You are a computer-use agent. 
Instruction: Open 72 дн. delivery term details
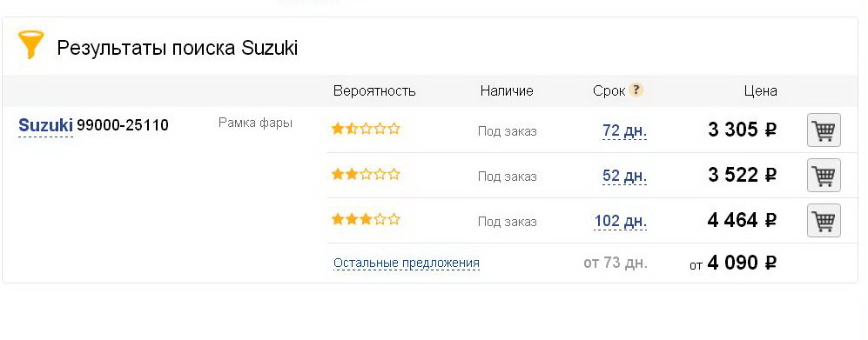(x=624, y=131)
